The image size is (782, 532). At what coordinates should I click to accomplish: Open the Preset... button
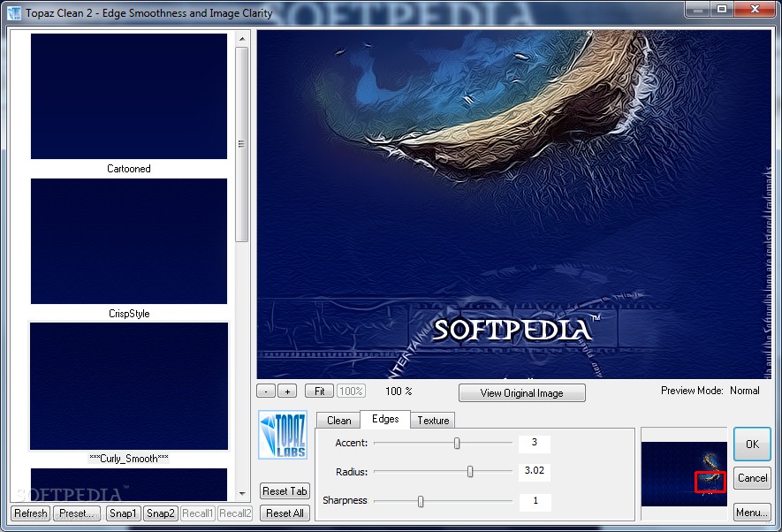click(76, 513)
